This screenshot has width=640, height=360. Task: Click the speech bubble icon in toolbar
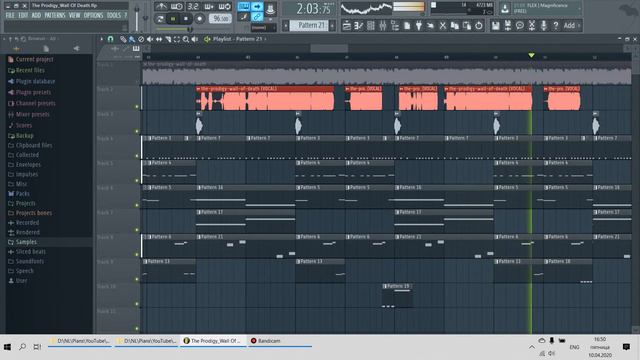click(x=520, y=26)
